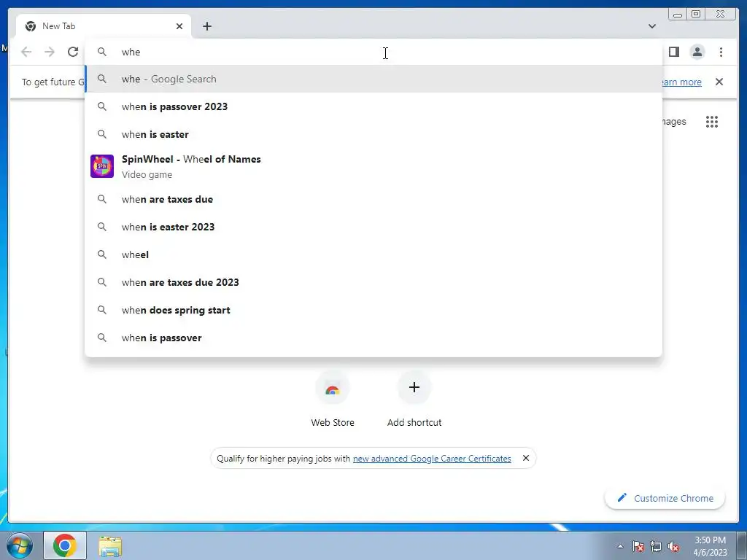Screen dimensions: 747x560
Task: Open new advanced Google Career Certificates link
Action: pos(432,459)
